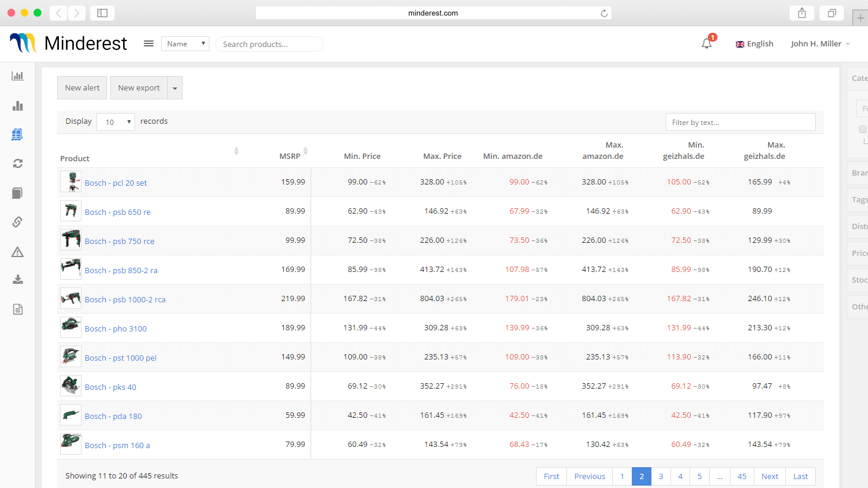
Task: Click the Min. amazon.de column header
Action: click(x=513, y=156)
